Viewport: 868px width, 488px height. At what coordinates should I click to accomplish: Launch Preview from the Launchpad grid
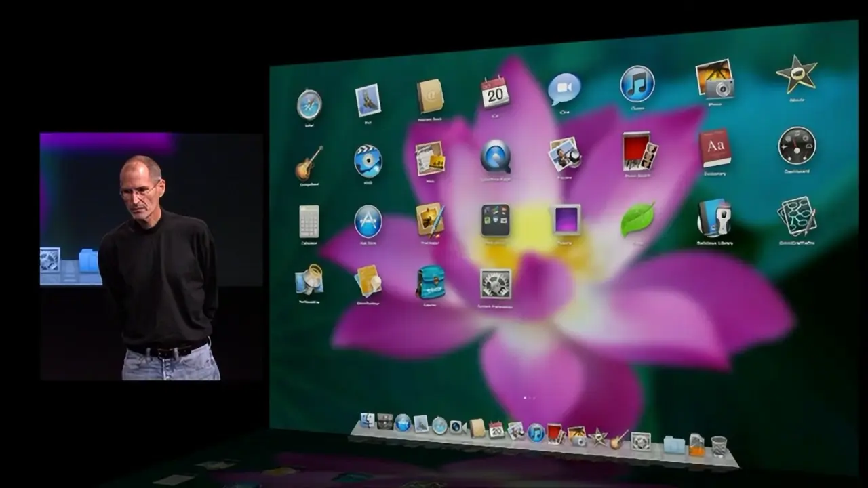[565, 153]
